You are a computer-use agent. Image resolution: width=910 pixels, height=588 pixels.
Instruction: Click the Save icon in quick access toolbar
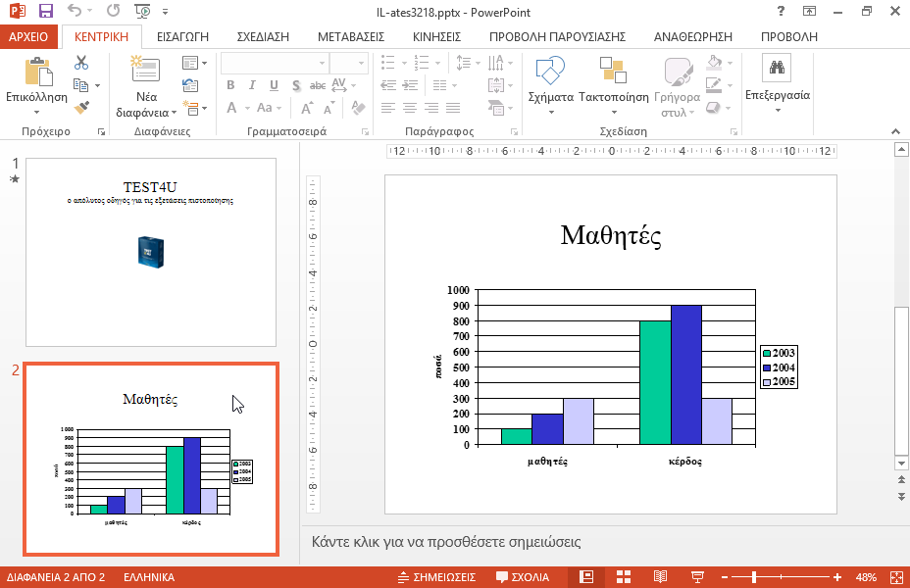pyautogui.click(x=45, y=11)
